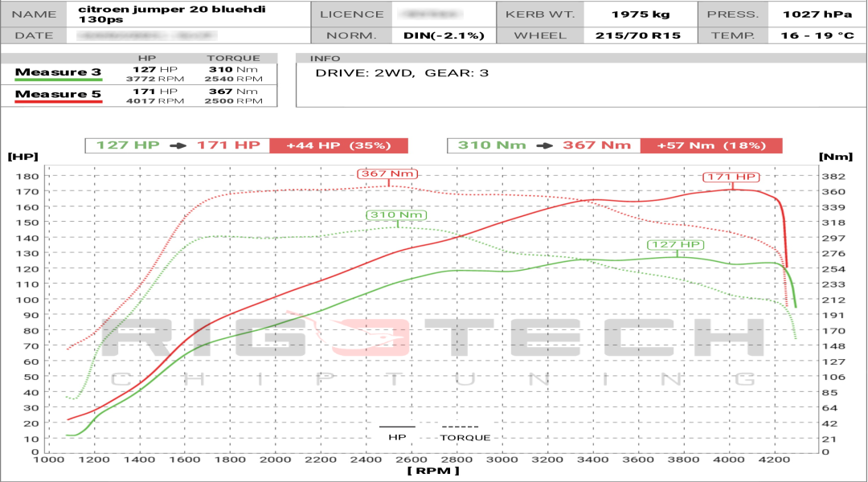This screenshot has width=868, height=482.
Task: Click the blurred date value
Action: [x=147, y=35]
